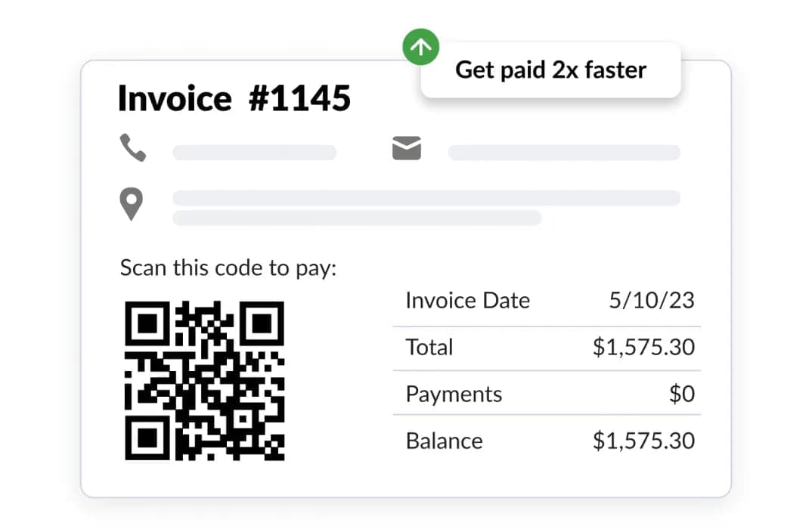Click the phone handset icon

click(x=132, y=147)
